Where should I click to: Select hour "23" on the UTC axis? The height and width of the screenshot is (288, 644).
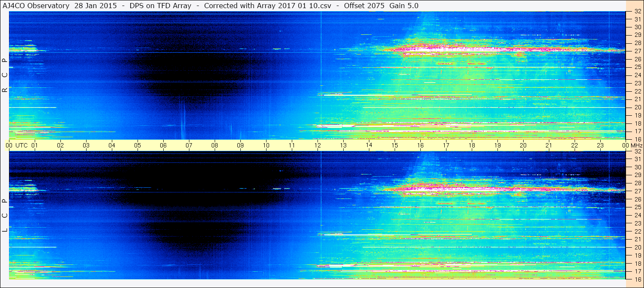pos(600,145)
